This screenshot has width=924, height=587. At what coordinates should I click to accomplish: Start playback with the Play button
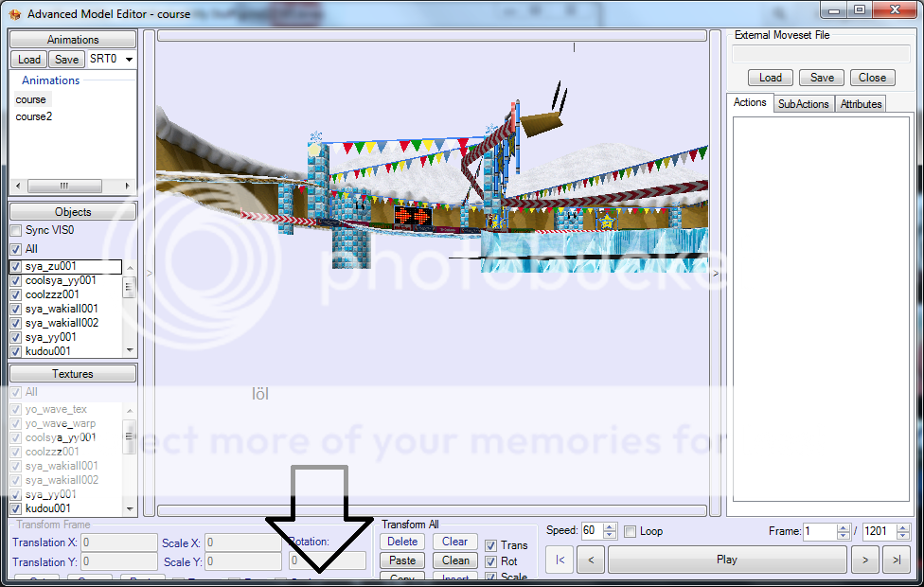click(x=727, y=560)
